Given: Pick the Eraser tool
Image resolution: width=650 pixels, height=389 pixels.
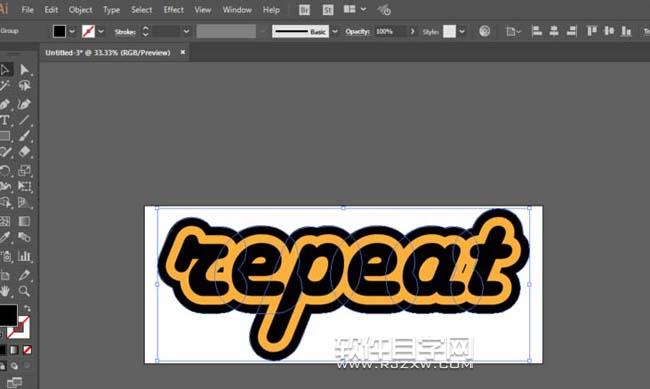Looking at the screenshot, I should [x=24, y=152].
